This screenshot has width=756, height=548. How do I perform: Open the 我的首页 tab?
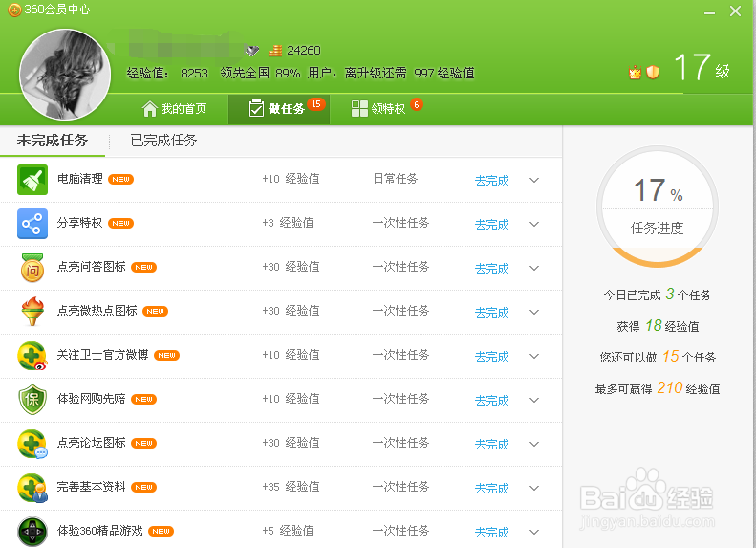pos(175,109)
